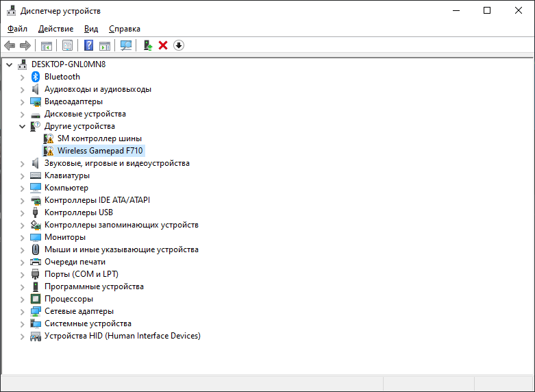Click the black down arrow toolbar icon
Screen dimensions: 535x392
coord(179,45)
